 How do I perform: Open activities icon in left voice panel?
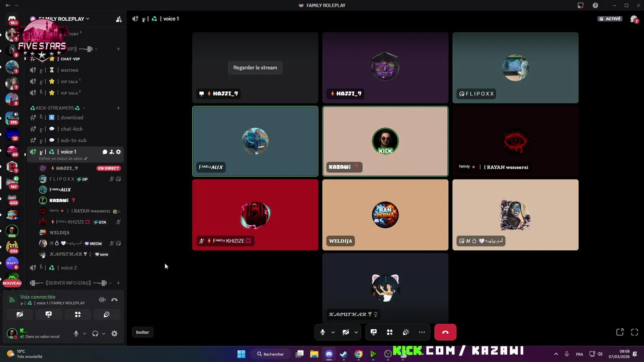77,314
